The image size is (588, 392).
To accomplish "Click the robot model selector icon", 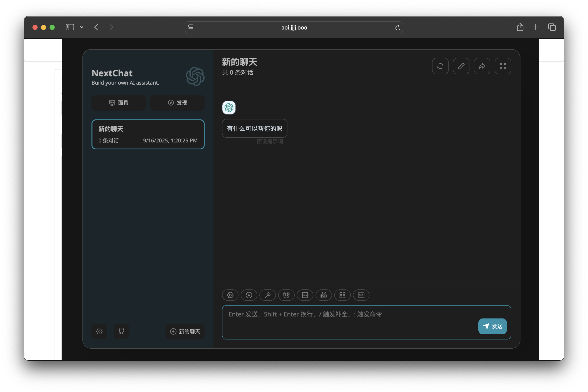I will coord(324,295).
